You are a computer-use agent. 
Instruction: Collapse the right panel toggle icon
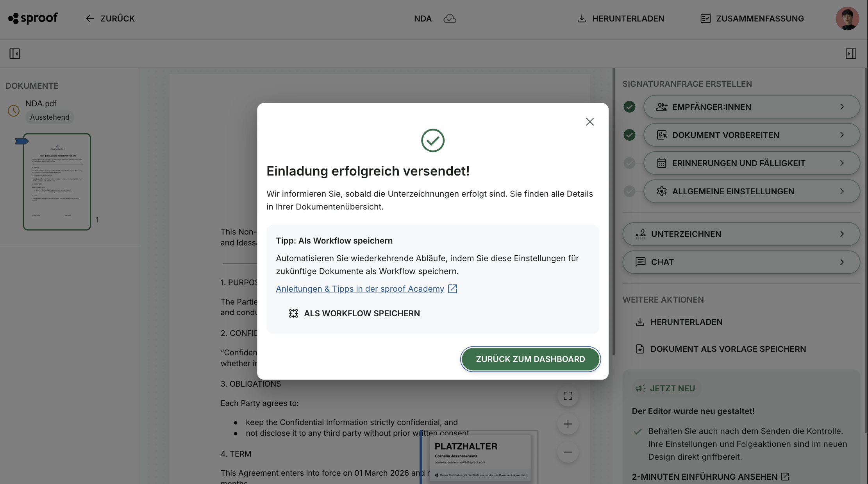click(x=851, y=54)
